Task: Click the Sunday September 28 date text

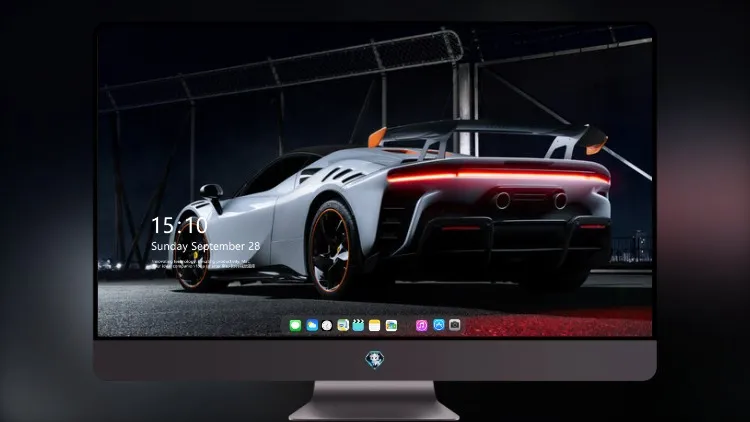Action: [206, 246]
